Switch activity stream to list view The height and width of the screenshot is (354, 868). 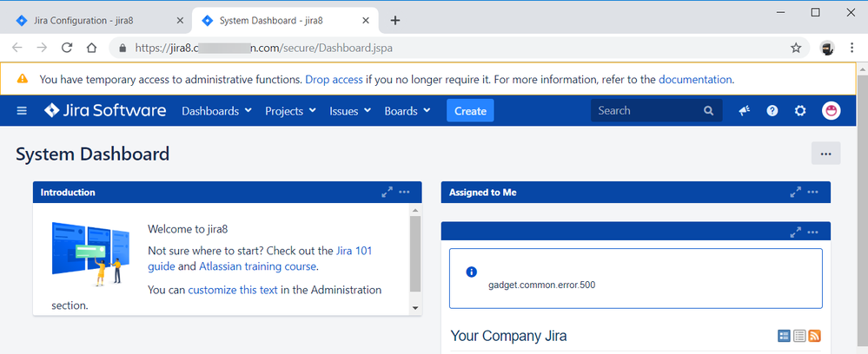pyautogui.click(x=799, y=336)
